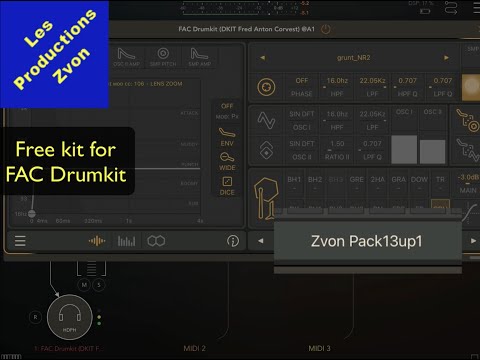Show the bar sequencer view

[x=126, y=241]
